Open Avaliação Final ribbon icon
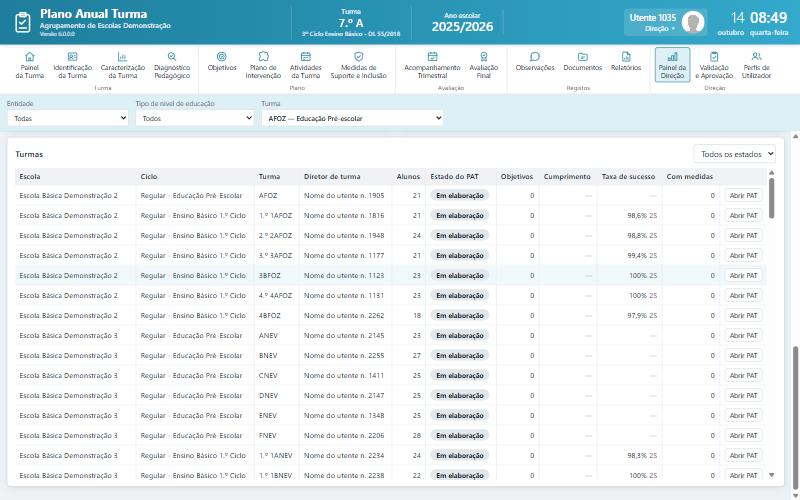 pos(484,57)
